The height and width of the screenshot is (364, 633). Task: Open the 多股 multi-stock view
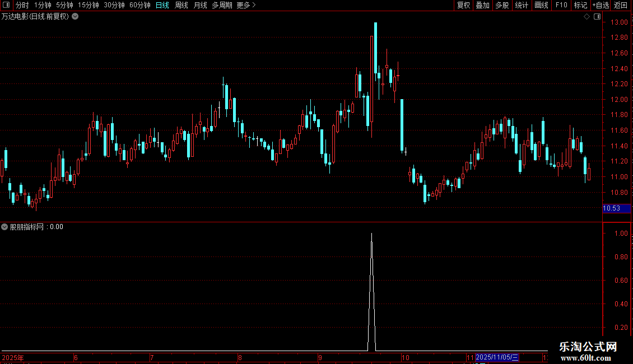[x=502, y=5]
